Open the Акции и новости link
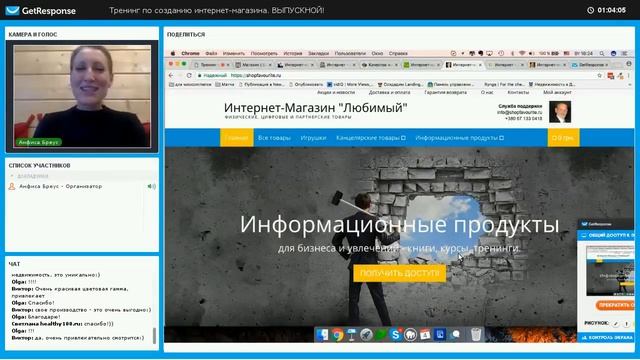640x360 pixels. [336, 93]
